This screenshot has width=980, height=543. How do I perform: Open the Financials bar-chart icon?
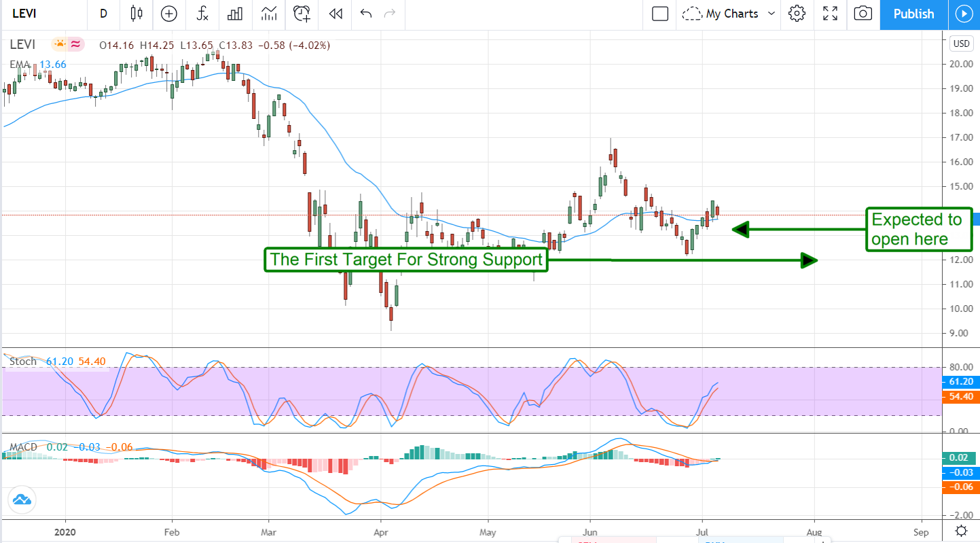click(x=236, y=14)
